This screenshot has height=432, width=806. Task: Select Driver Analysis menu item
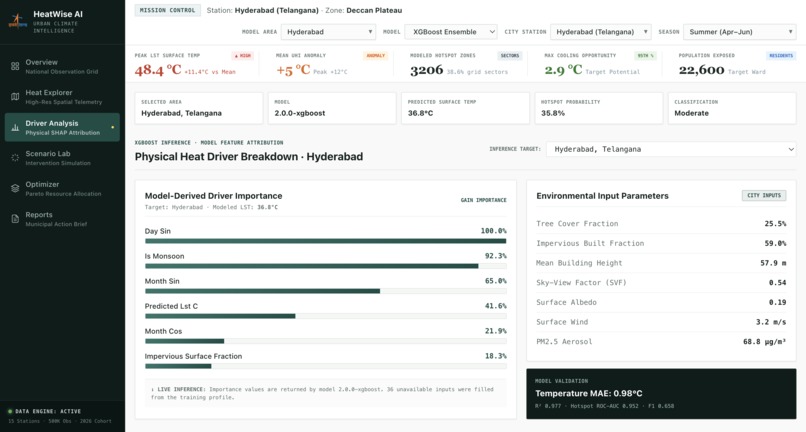pyautogui.click(x=62, y=127)
